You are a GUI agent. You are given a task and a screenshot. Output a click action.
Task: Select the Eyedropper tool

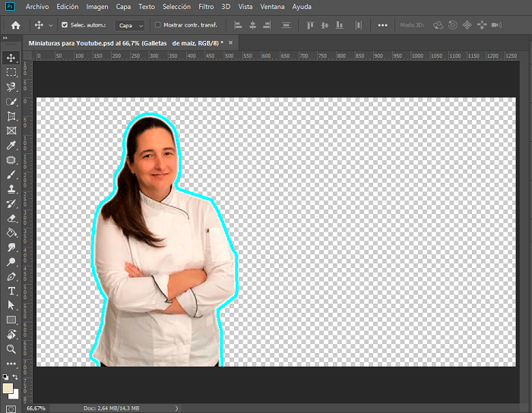pos(11,145)
